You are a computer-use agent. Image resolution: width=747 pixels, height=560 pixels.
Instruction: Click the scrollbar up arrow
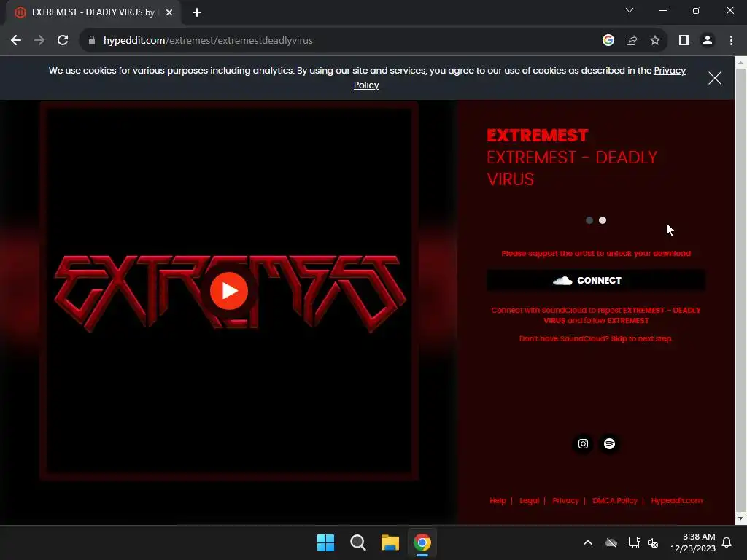741,61
